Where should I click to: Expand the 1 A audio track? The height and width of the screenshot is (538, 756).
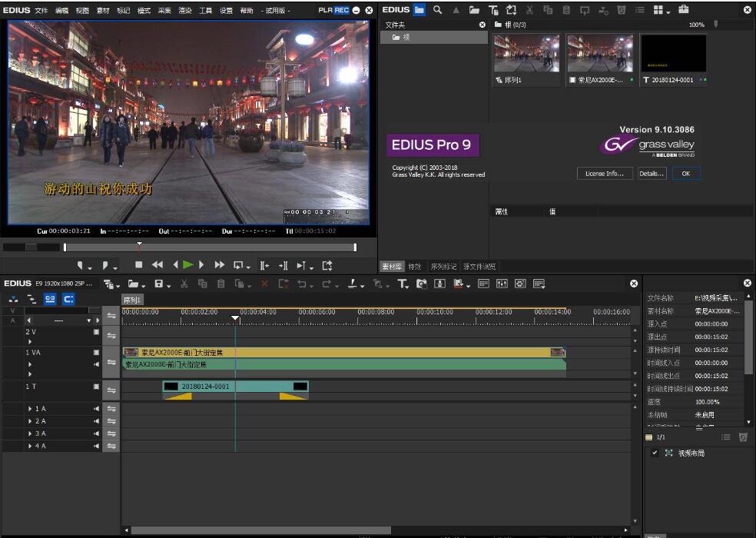point(30,409)
